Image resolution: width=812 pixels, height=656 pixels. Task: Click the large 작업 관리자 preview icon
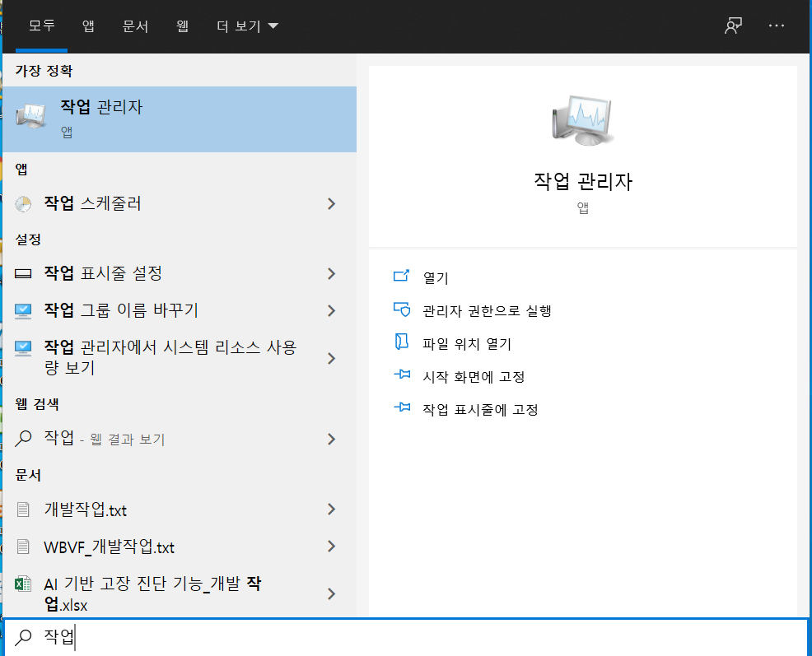tap(583, 120)
